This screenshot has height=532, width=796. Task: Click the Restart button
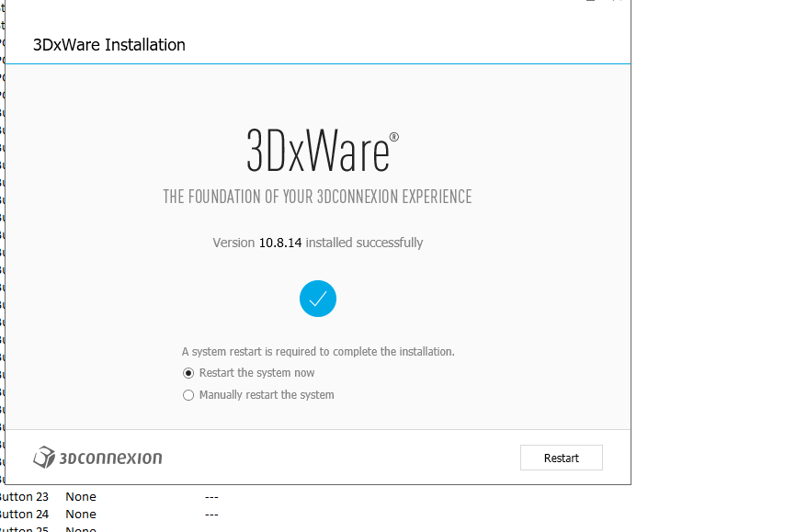point(561,458)
